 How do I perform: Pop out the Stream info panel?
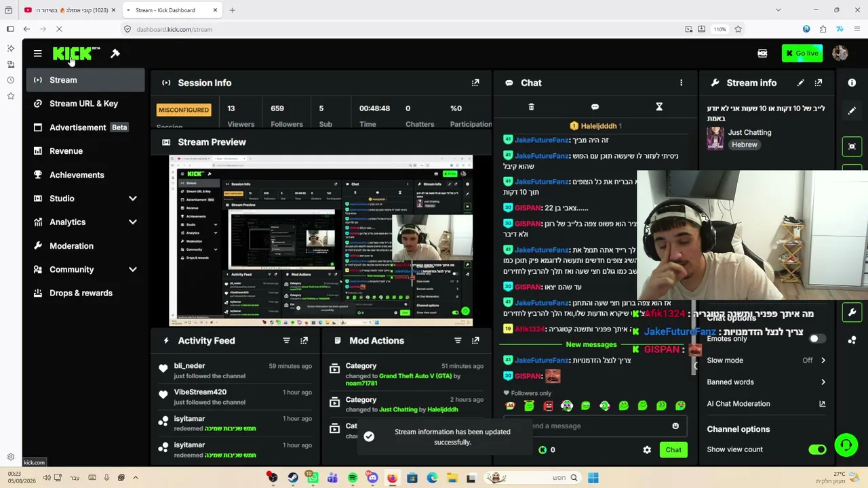click(818, 83)
